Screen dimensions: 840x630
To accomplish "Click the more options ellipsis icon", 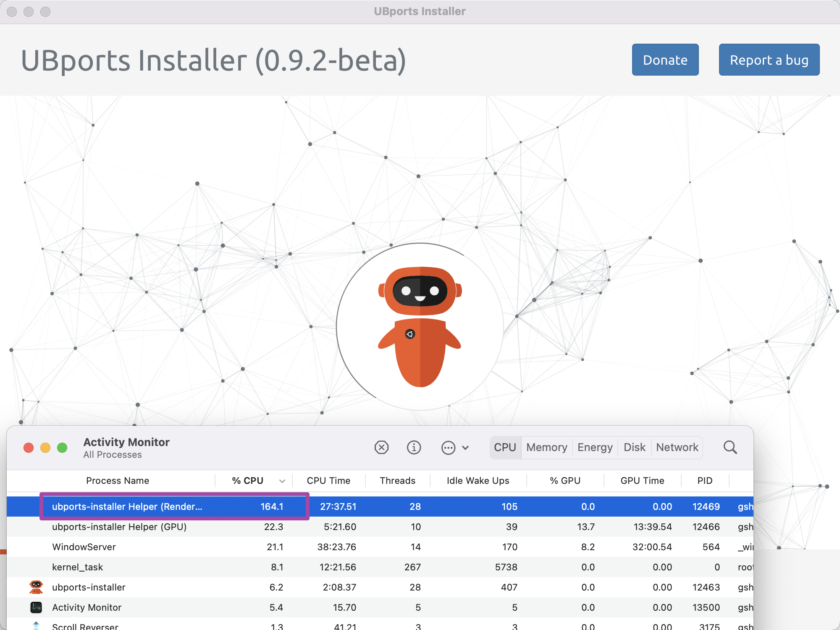I will pyautogui.click(x=449, y=448).
